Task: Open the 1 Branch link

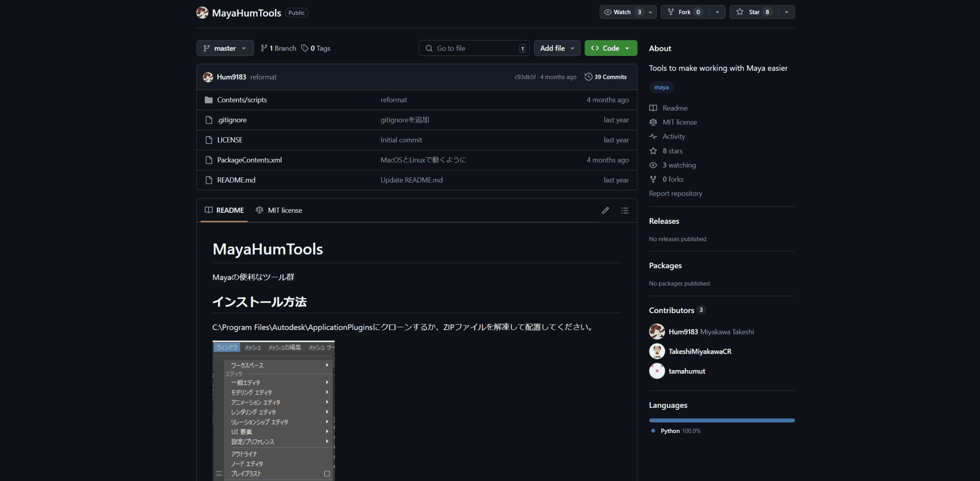Action: [278, 48]
